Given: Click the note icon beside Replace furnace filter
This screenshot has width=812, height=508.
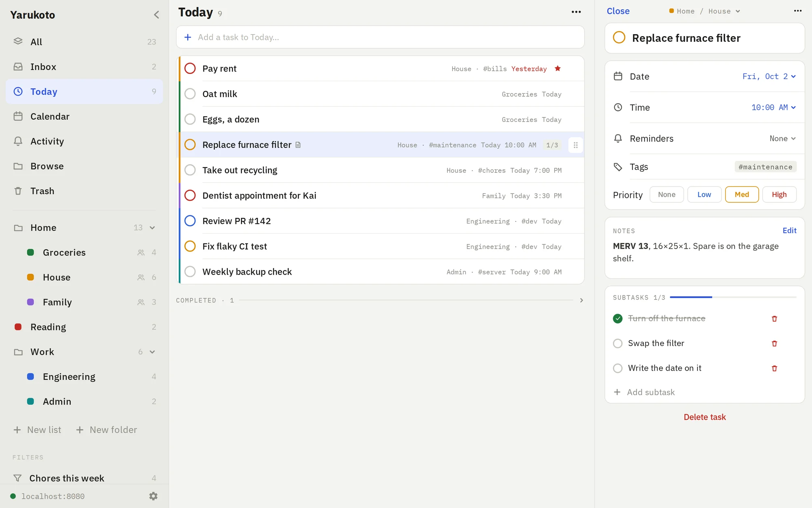Looking at the screenshot, I should pyautogui.click(x=298, y=145).
